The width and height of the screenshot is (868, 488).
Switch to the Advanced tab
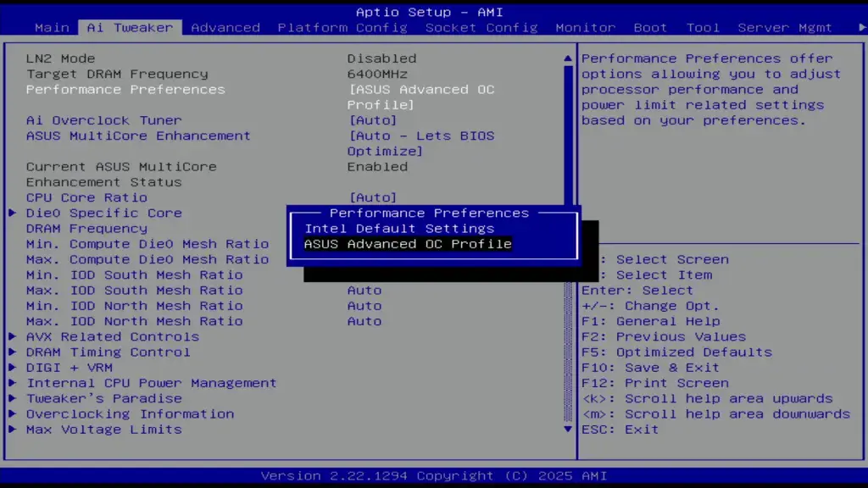click(225, 27)
